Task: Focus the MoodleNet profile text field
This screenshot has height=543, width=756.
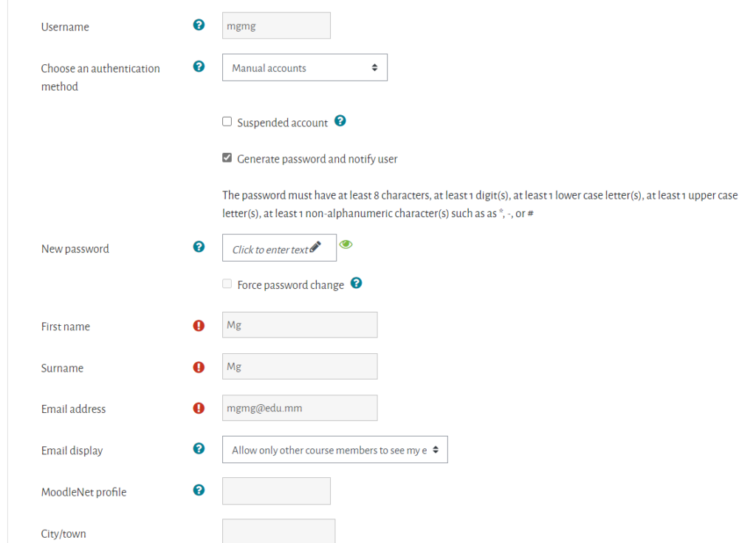Action: (x=276, y=491)
